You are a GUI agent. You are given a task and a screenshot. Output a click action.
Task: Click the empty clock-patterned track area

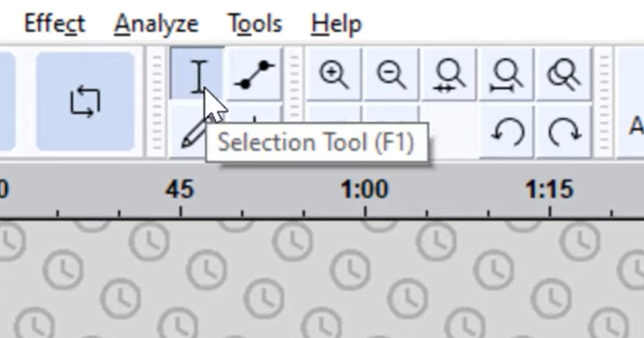click(x=322, y=280)
